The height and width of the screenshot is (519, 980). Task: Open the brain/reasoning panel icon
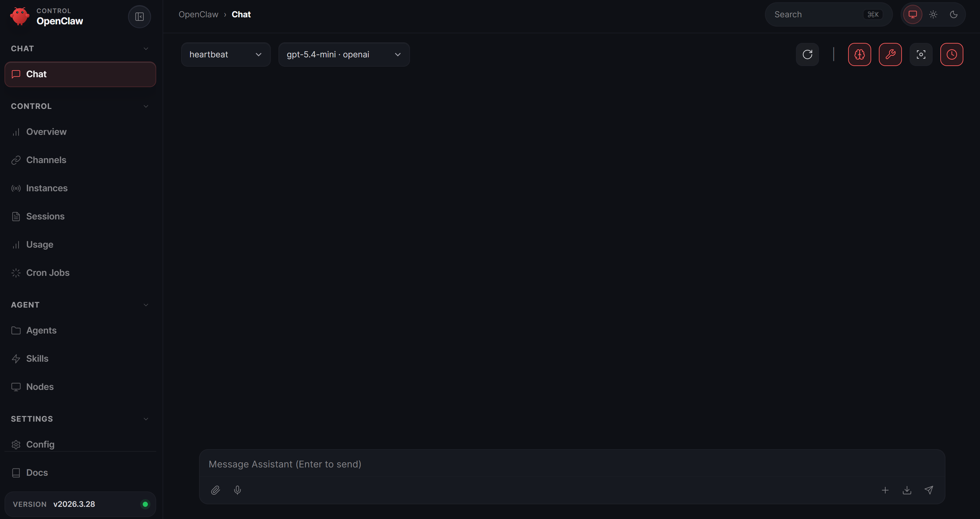tap(859, 54)
